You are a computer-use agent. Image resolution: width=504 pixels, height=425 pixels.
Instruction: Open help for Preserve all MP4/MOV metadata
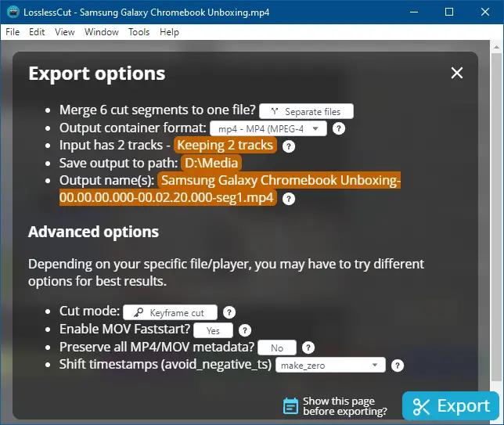coord(308,348)
